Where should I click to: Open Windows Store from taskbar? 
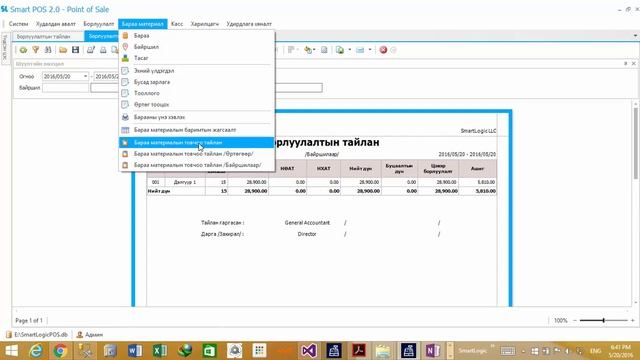pyautogui.click(x=210, y=351)
